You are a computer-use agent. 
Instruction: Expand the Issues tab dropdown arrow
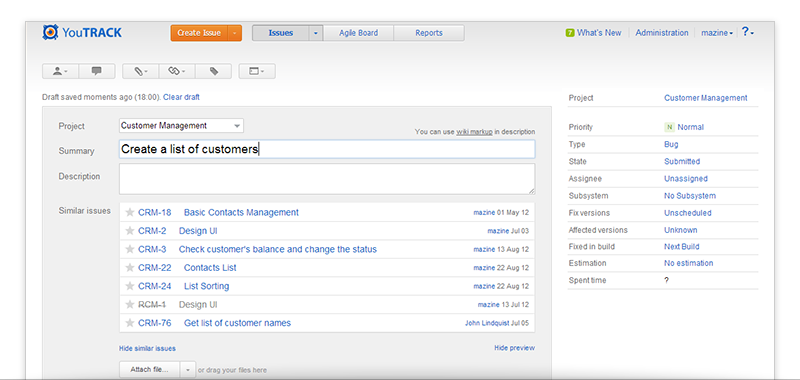316,33
